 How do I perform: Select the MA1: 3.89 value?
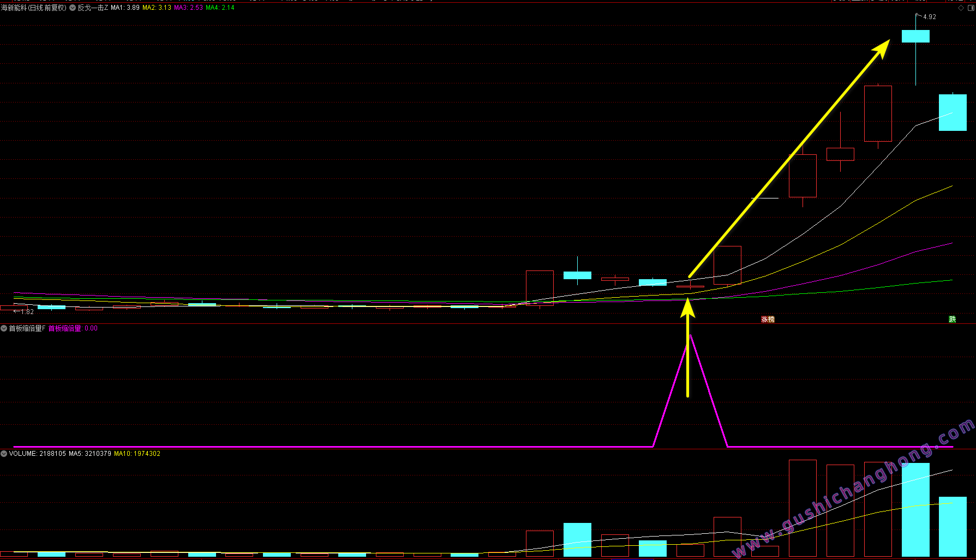125,8
